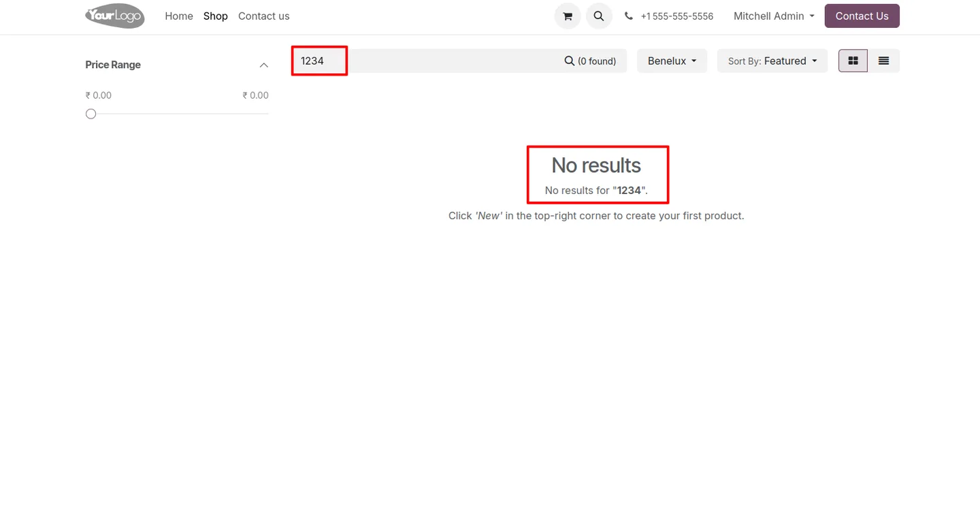Call +1 555-555-5556 link
The height and width of the screenshot is (510, 980).
pos(677,16)
